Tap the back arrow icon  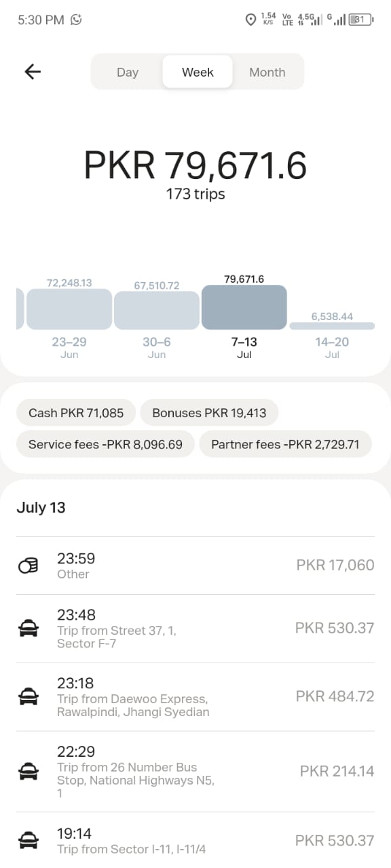[33, 72]
